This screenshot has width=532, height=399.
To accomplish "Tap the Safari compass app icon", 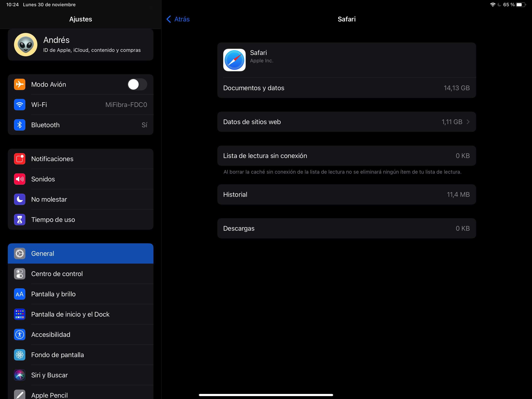I will point(234,60).
